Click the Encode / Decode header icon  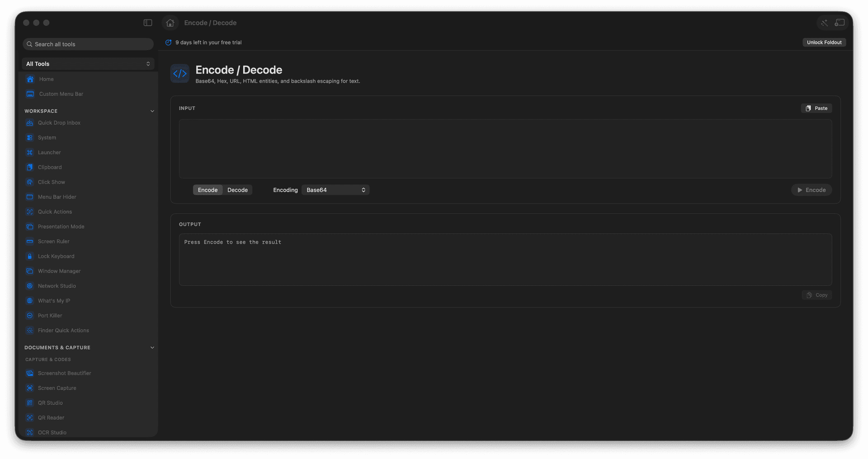(180, 74)
